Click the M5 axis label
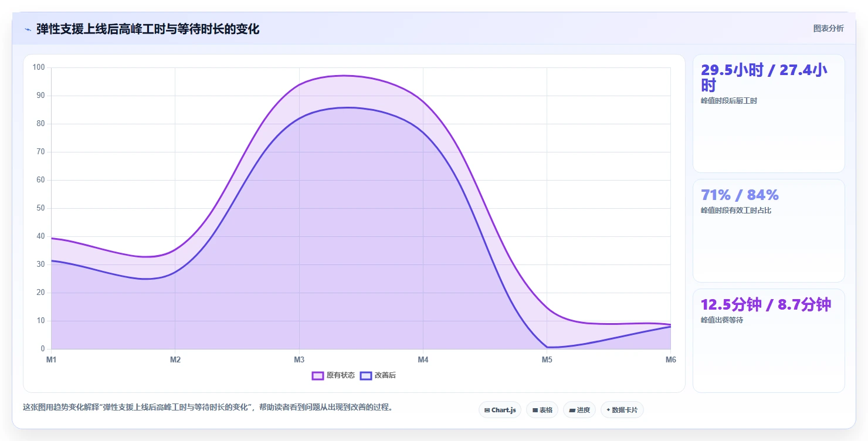 pos(547,359)
